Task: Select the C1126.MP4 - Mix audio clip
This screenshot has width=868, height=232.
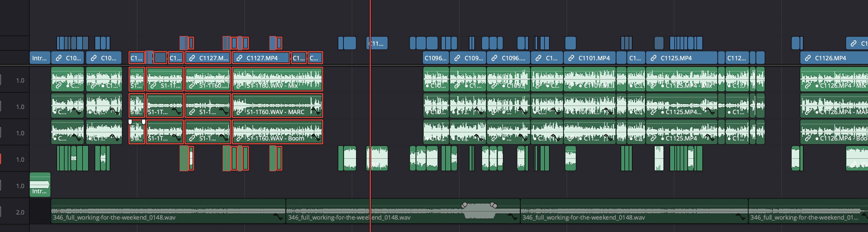Action: click(x=834, y=79)
